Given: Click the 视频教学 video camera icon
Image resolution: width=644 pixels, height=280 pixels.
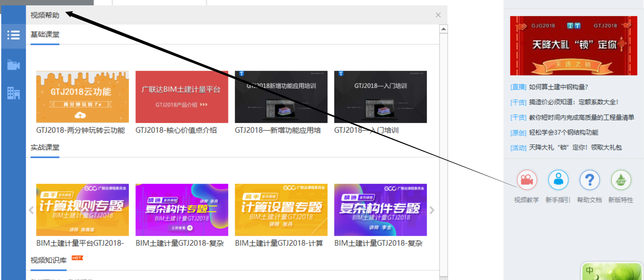Looking at the screenshot, I should pos(527,180).
